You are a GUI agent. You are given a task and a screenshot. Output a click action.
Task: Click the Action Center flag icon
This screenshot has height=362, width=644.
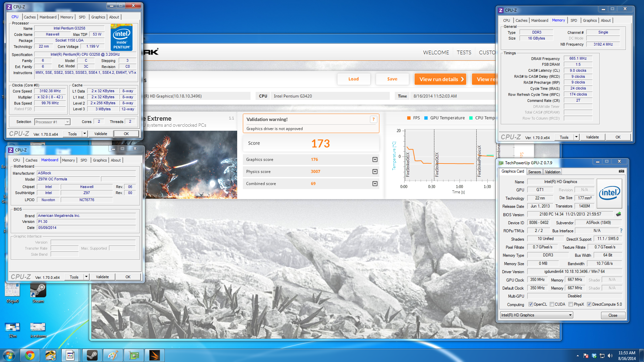pyautogui.click(x=586, y=356)
